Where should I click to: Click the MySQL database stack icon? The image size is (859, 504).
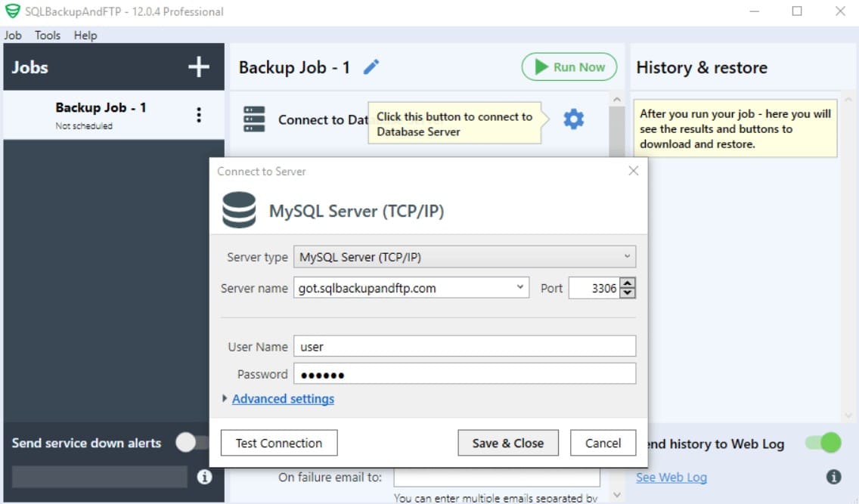tap(239, 209)
